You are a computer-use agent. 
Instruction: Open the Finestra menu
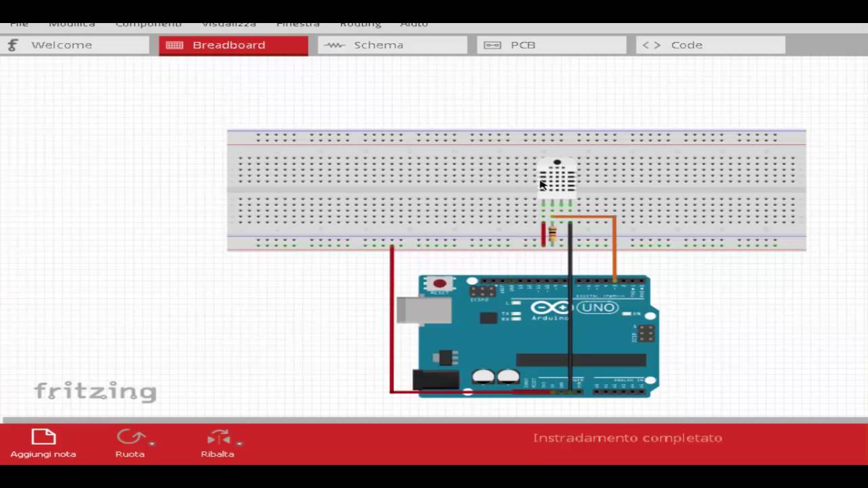coord(298,24)
